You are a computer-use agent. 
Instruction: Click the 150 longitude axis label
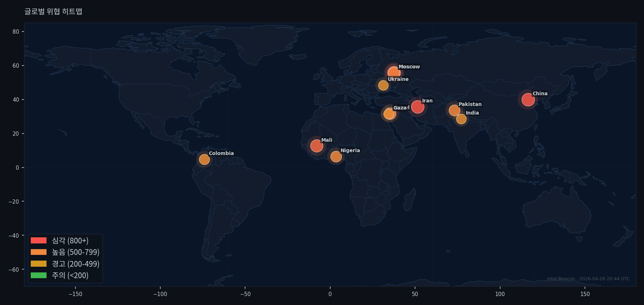(585, 294)
